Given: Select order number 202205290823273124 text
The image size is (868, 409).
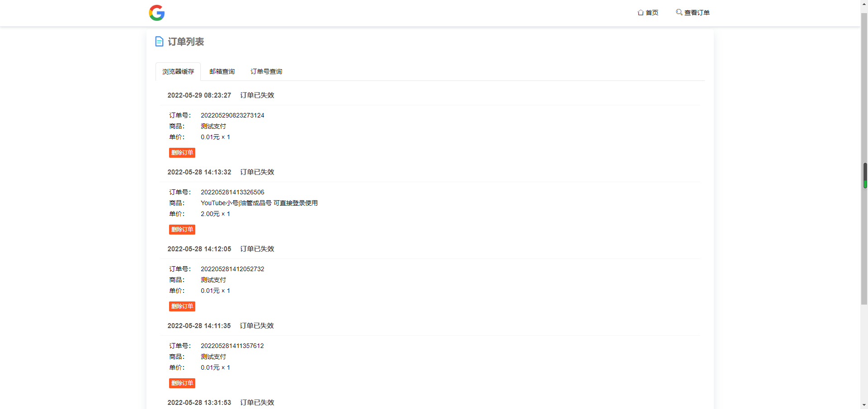Looking at the screenshot, I should pyautogui.click(x=232, y=115).
